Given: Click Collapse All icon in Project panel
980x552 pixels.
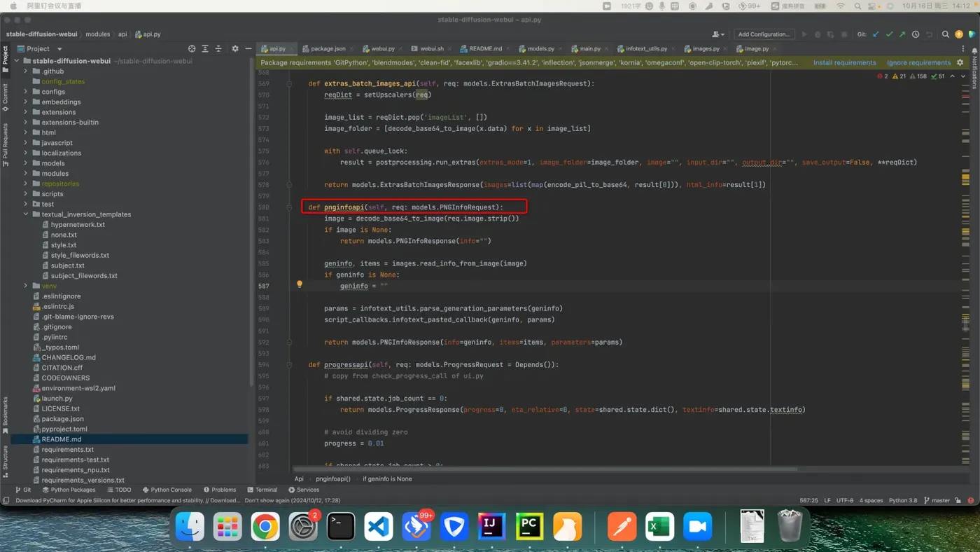Looking at the screenshot, I should (218, 49).
